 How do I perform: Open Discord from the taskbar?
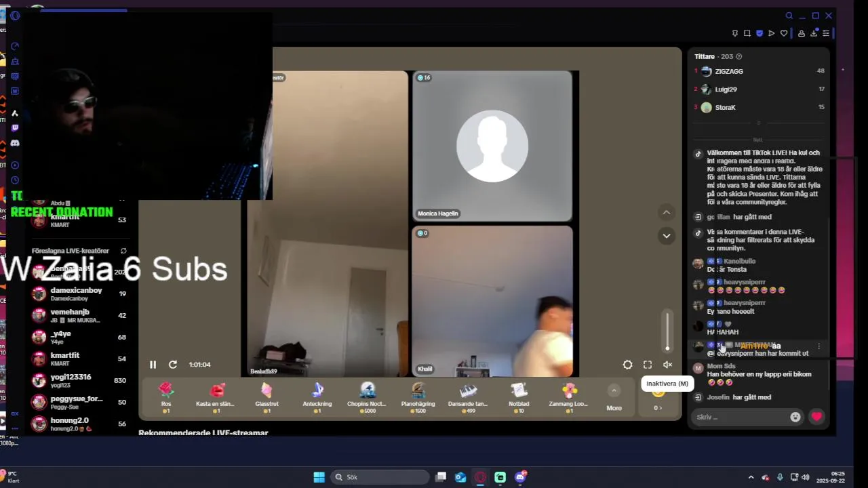coord(520,477)
